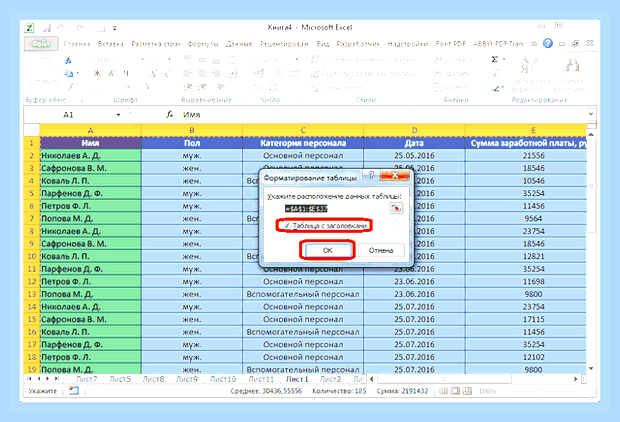Click the table range input field
This screenshot has height=422, width=620.
coord(336,208)
